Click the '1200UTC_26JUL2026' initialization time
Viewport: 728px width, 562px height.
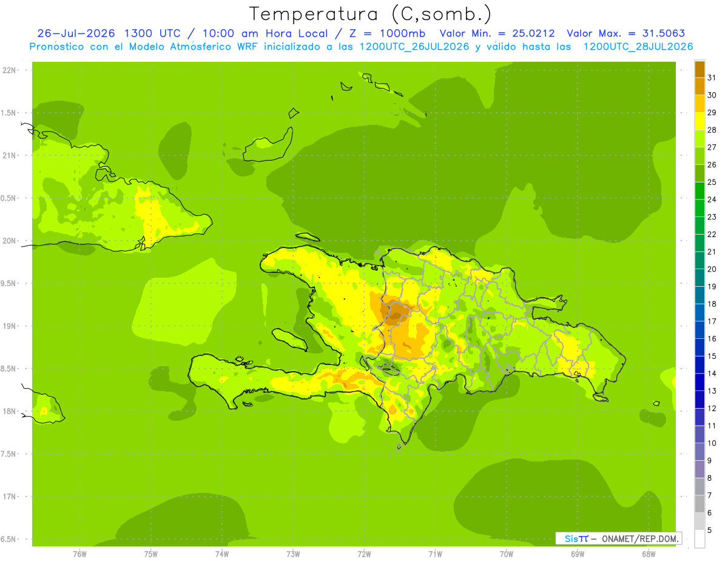tap(414, 47)
